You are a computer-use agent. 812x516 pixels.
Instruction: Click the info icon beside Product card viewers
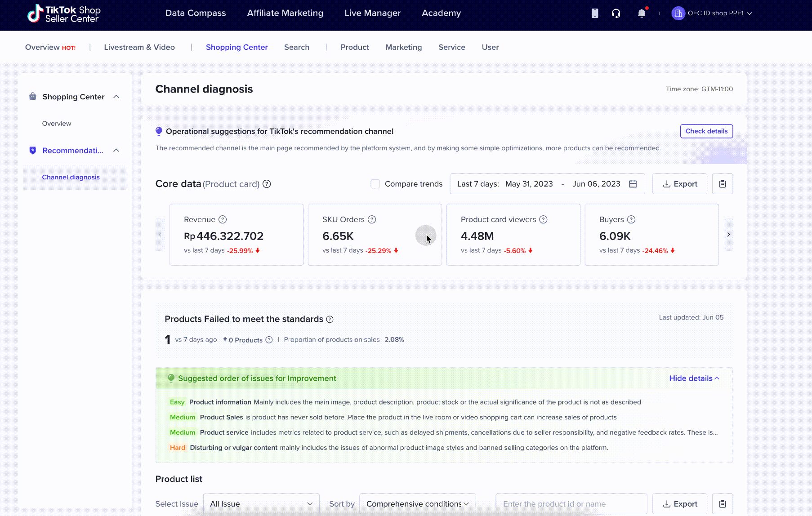click(543, 219)
